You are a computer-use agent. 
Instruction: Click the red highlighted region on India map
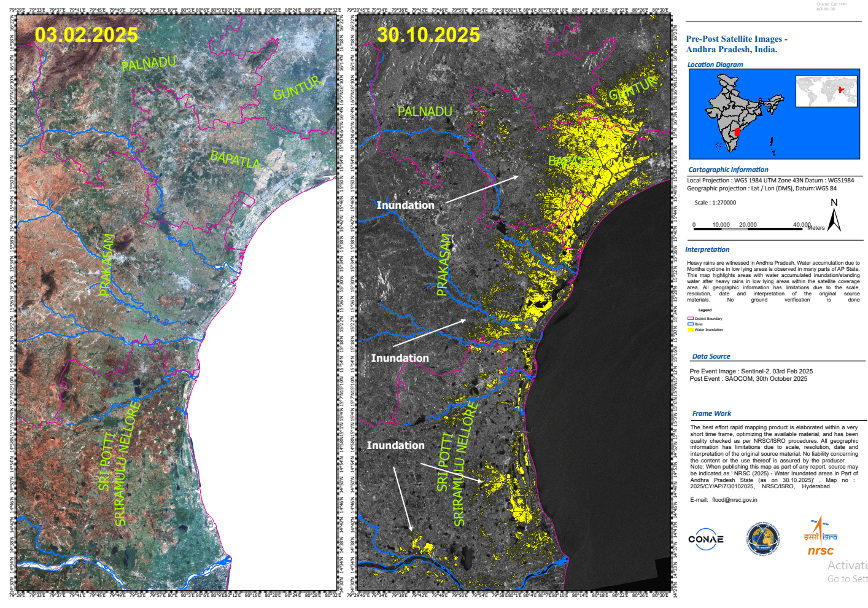[737, 132]
